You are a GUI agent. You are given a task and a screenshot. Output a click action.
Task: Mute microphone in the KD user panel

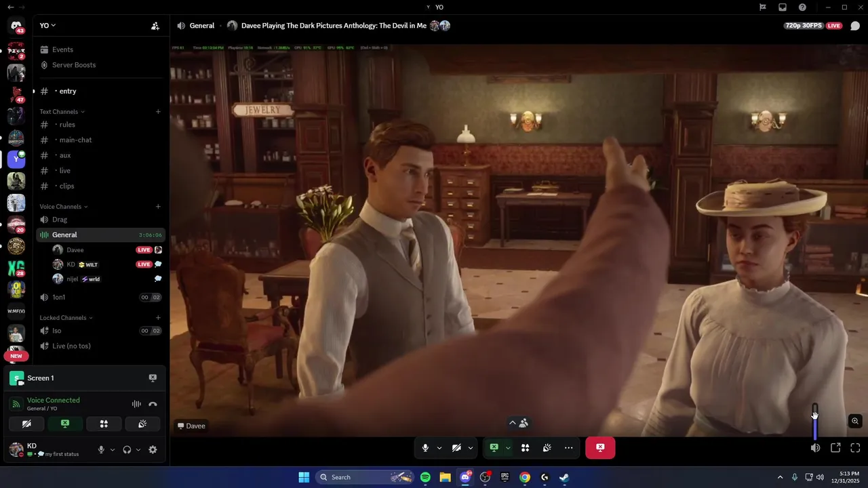click(x=101, y=449)
